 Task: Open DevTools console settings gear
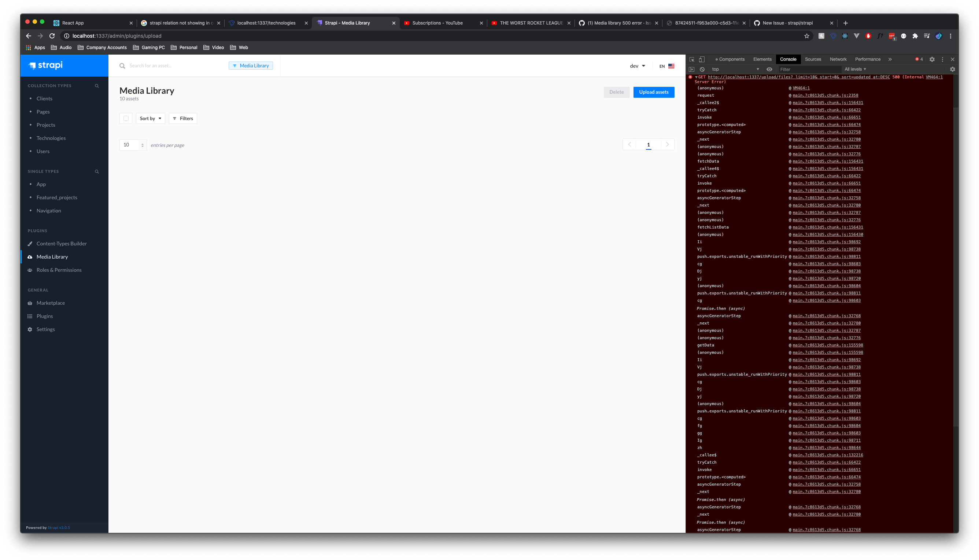click(x=953, y=69)
